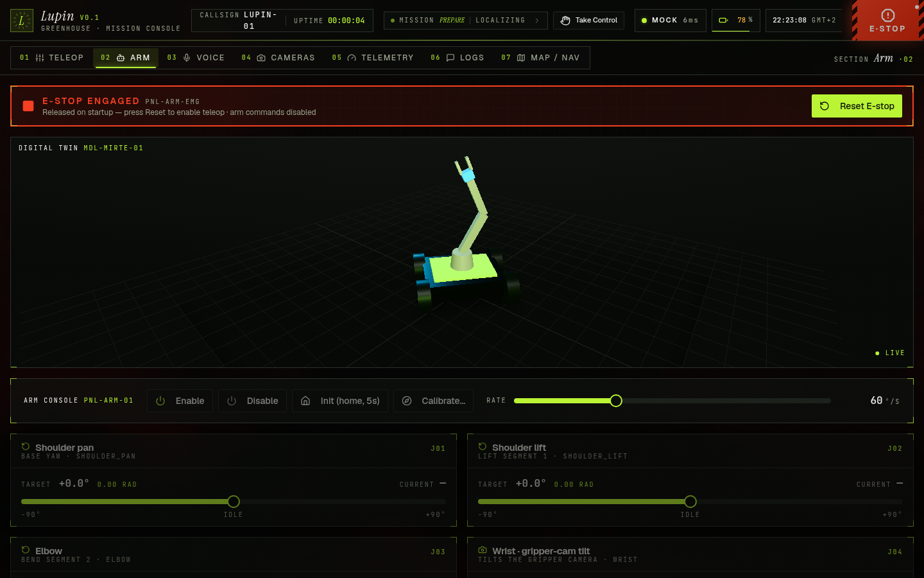Click the Enable arm button
Image resolution: width=924 pixels, height=578 pixels.
pyautogui.click(x=180, y=401)
